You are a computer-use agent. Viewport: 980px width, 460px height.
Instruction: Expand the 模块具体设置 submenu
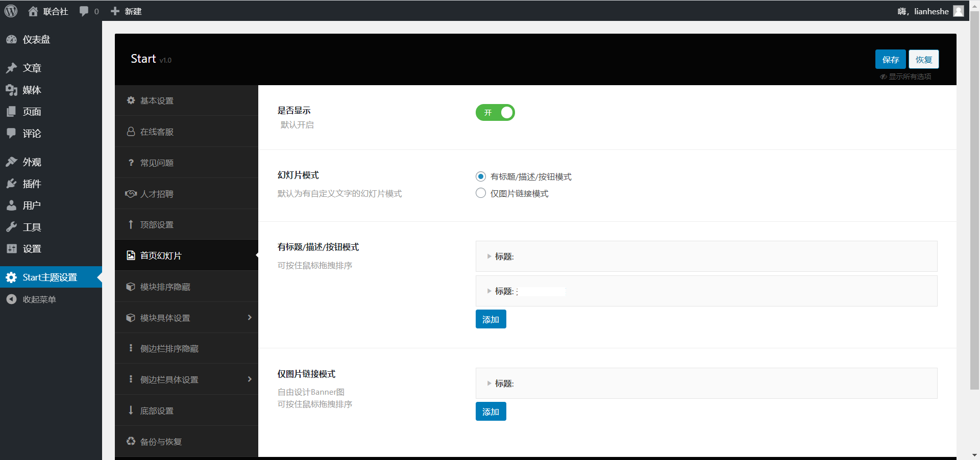click(x=186, y=318)
